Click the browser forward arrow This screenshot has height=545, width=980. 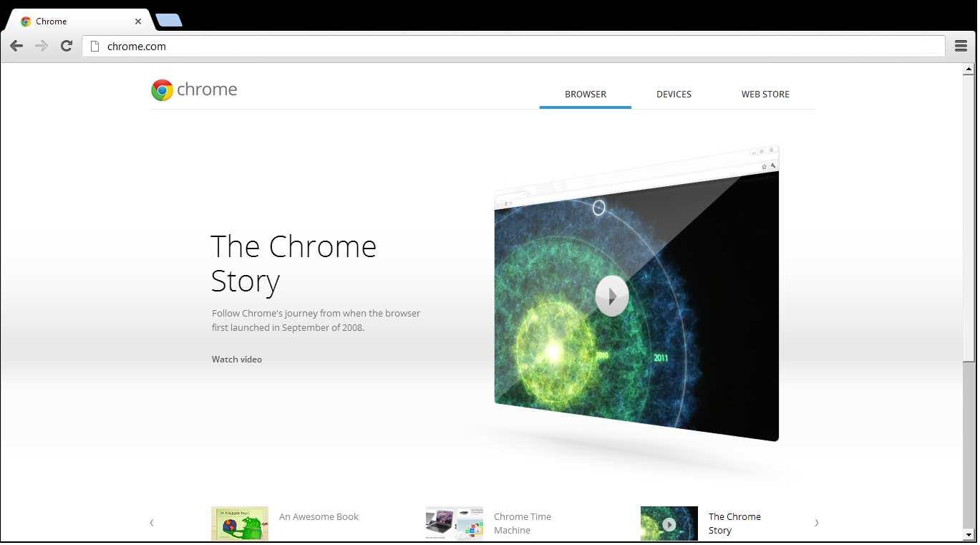point(42,46)
